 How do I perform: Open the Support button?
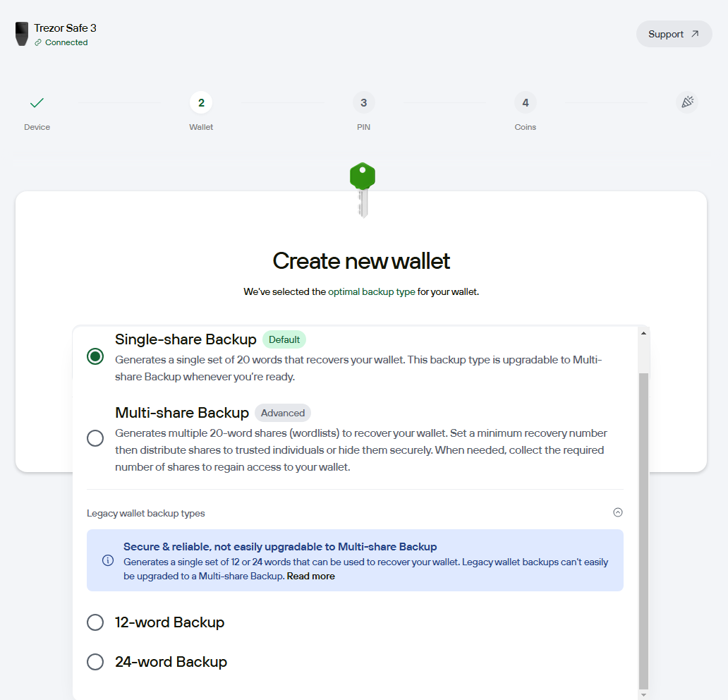pos(674,34)
